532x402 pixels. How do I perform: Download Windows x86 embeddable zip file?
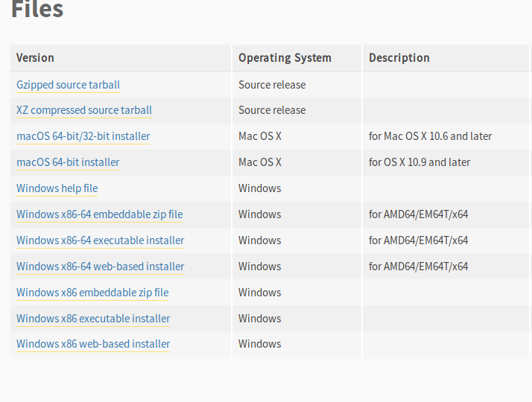tap(92, 293)
